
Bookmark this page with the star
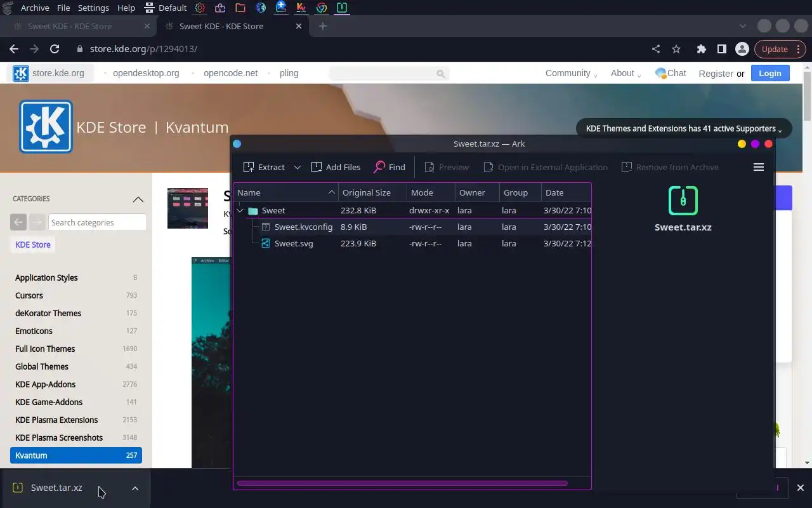click(676, 49)
